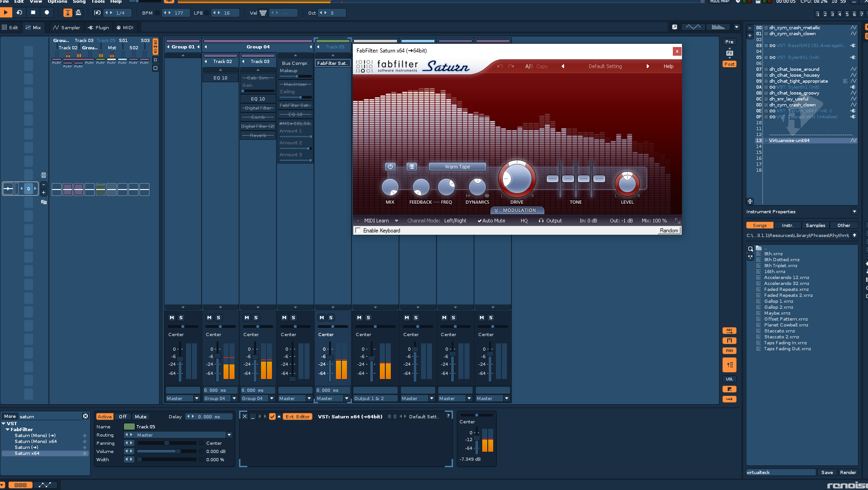Screen dimensions: 868x490
Task: Adjust the Saturn LEVEL knob
Action: pos(627,184)
